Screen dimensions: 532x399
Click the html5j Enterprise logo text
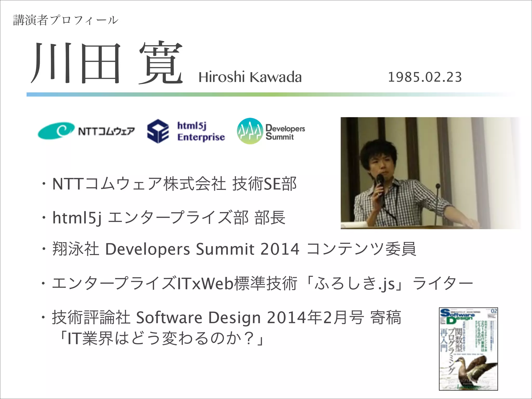(201, 131)
